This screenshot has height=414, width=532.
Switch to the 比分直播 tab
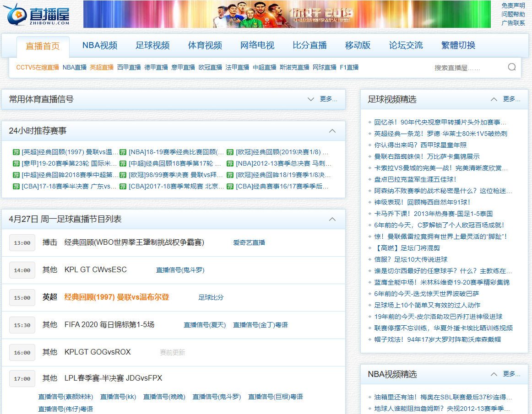click(x=309, y=45)
